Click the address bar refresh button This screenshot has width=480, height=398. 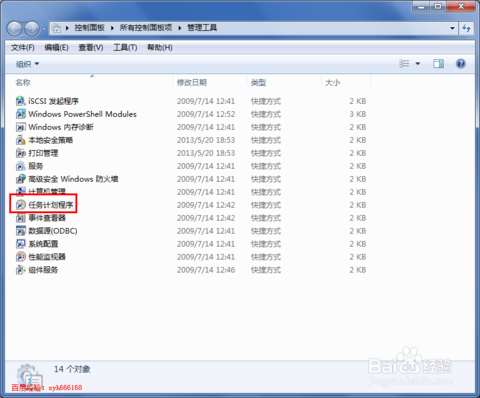click(x=467, y=28)
